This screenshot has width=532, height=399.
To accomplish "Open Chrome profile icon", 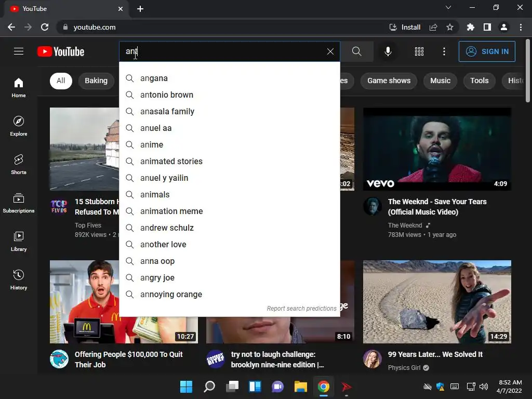I will pos(504,27).
